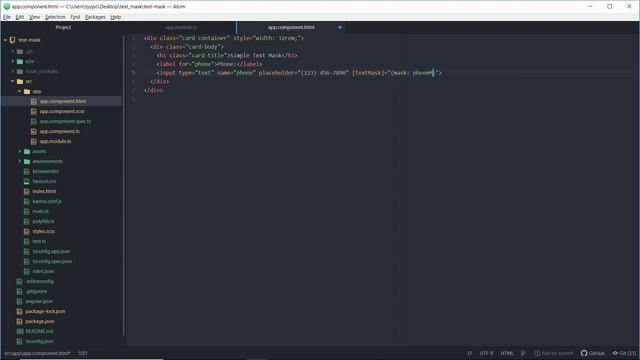Open the GitHub panel from status bar
The image size is (640, 360).
(592, 353)
